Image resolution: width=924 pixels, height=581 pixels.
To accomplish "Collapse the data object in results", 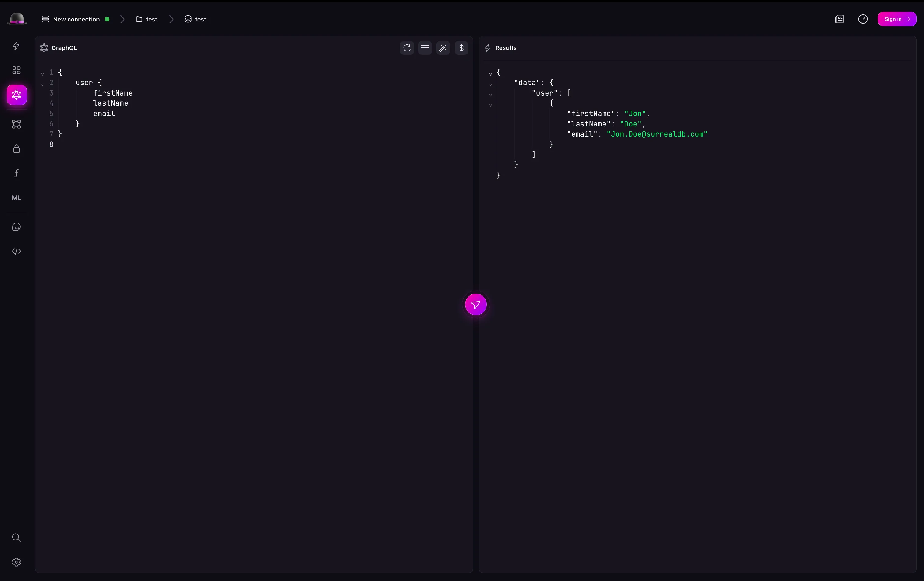I will (x=490, y=84).
